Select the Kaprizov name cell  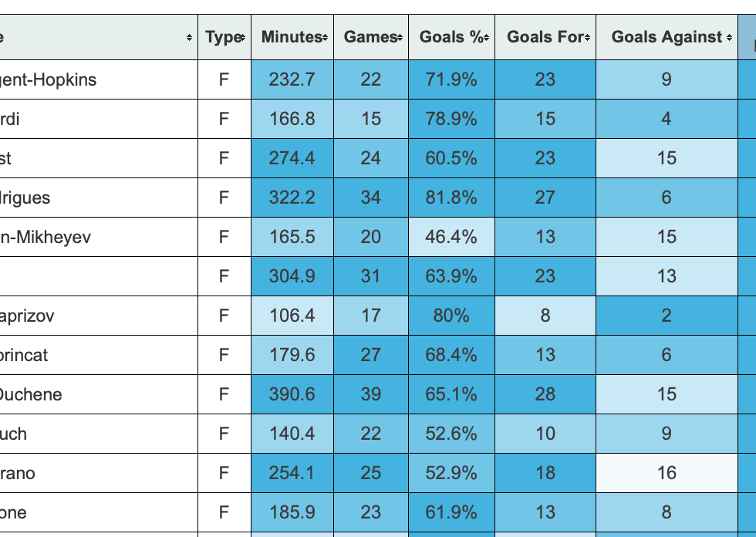point(28,316)
